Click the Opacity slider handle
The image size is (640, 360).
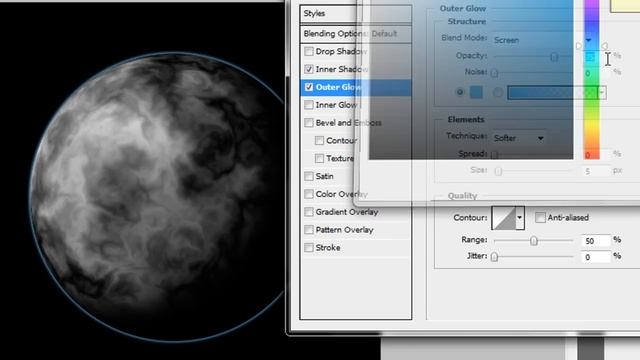point(554,57)
